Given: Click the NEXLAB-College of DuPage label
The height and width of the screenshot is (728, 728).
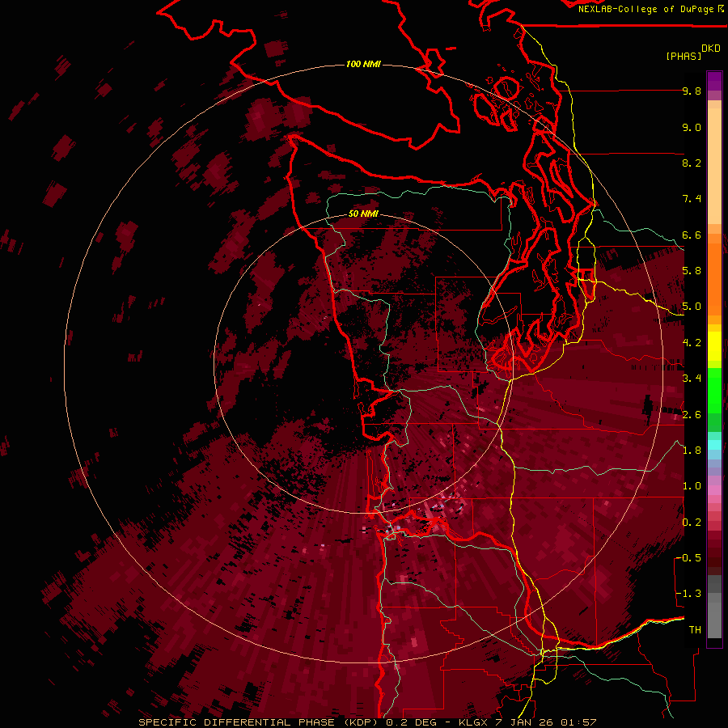Looking at the screenshot, I should (647, 9).
